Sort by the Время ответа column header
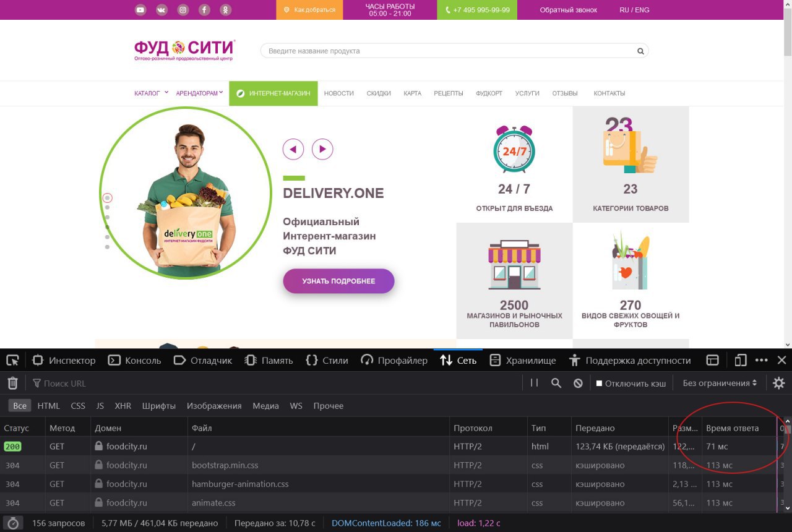Image resolution: width=792 pixels, height=532 pixels. coord(739,428)
